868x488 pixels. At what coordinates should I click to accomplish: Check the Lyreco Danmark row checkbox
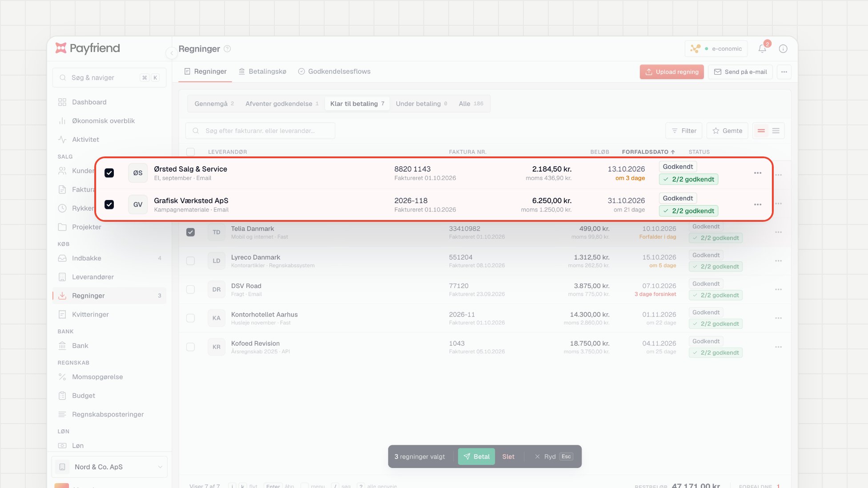[x=190, y=261]
